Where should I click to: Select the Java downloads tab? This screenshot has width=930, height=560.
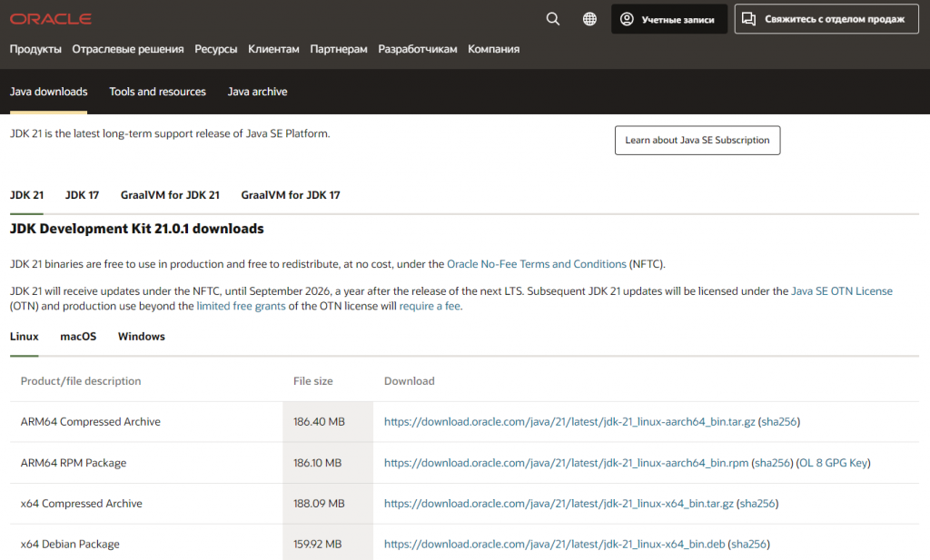pos(49,92)
